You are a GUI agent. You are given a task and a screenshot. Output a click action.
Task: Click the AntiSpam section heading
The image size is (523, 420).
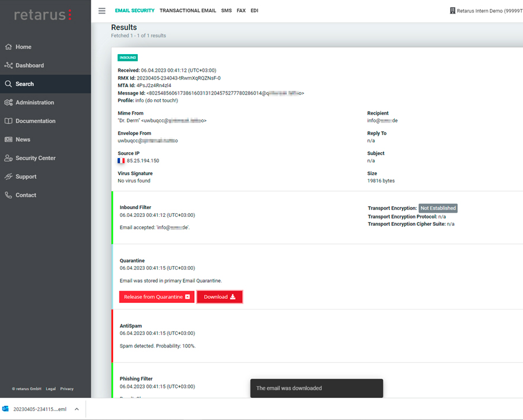131,326
